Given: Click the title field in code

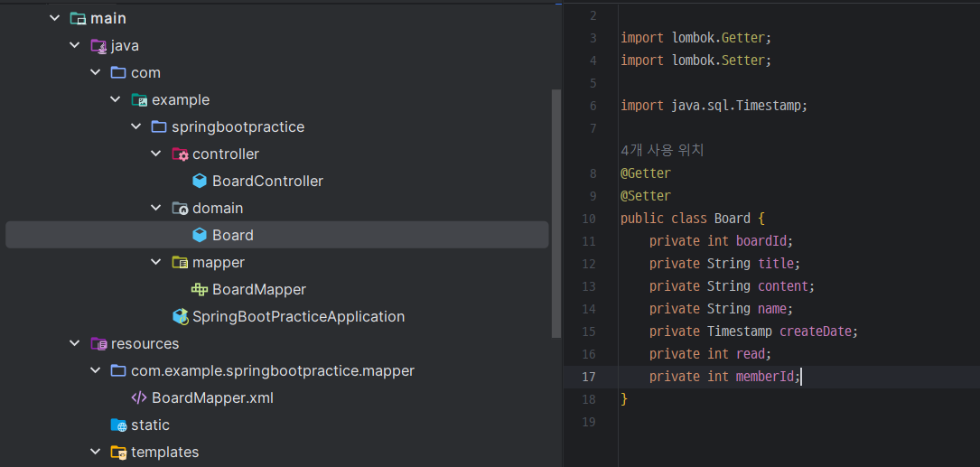Looking at the screenshot, I should click(775, 263).
